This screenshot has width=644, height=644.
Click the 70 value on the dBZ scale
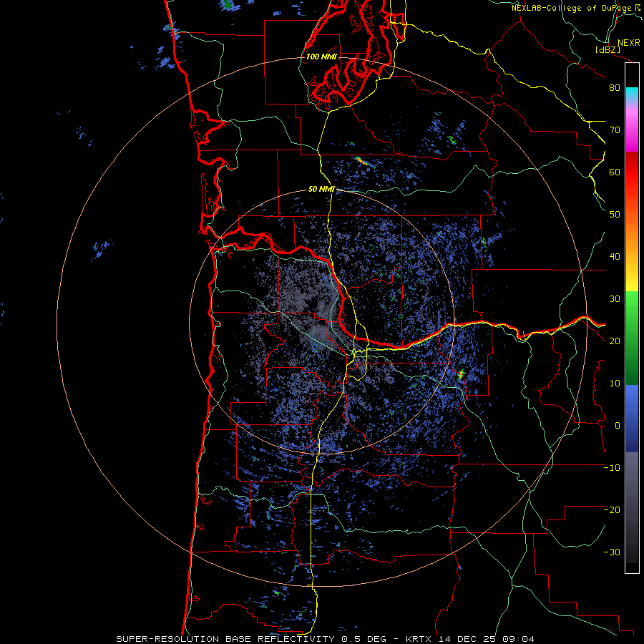point(615,130)
